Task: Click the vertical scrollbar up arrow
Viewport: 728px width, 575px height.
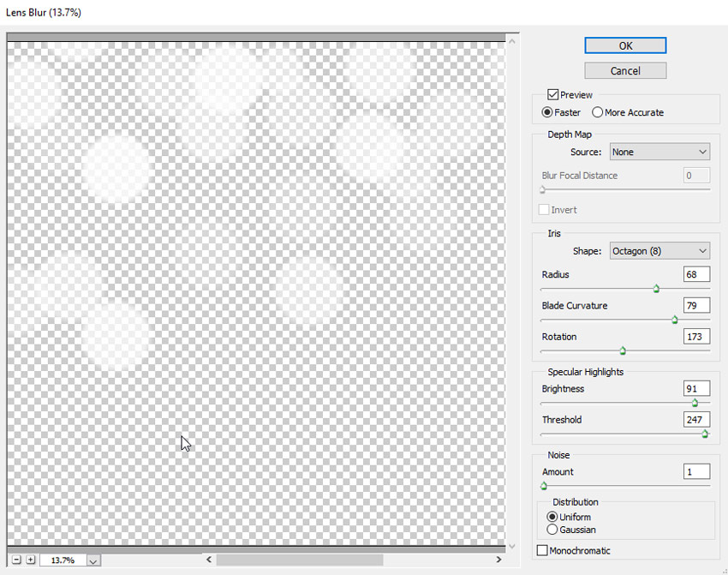Action: click(512, 41)
